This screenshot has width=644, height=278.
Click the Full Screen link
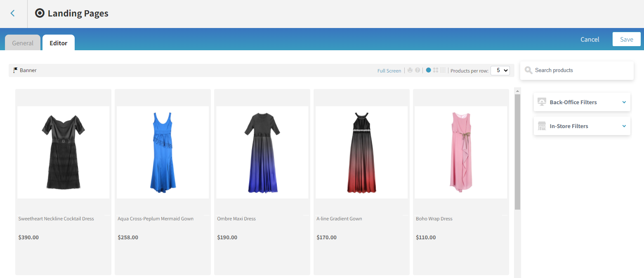pyautogui.click(x=389, y=71)
